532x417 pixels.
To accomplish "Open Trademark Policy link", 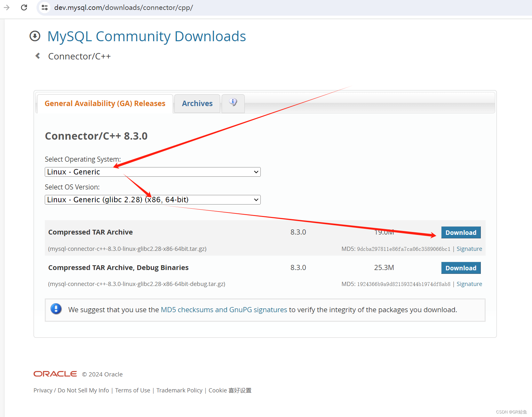I will click(x=179, y=390).
